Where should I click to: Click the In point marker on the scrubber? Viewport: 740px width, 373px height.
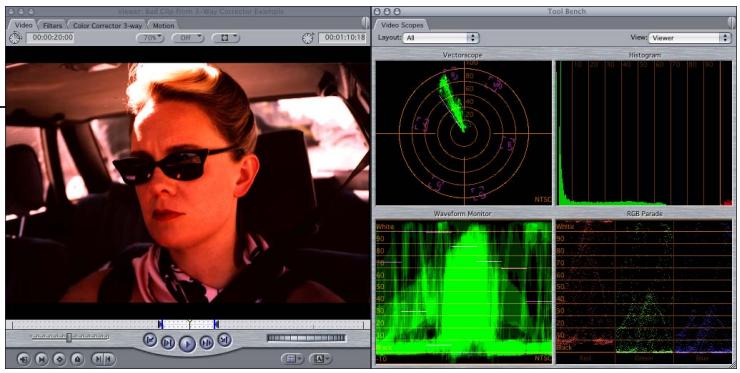point(160,324)
